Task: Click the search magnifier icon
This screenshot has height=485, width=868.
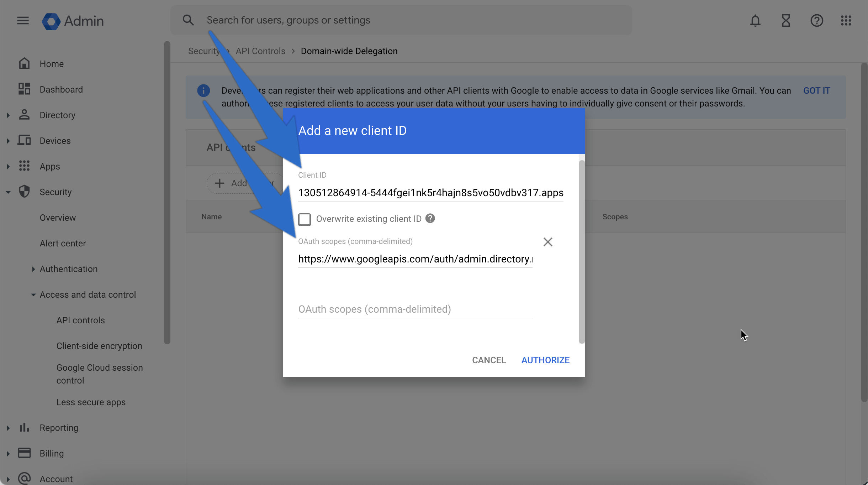Action: [188, 20]
